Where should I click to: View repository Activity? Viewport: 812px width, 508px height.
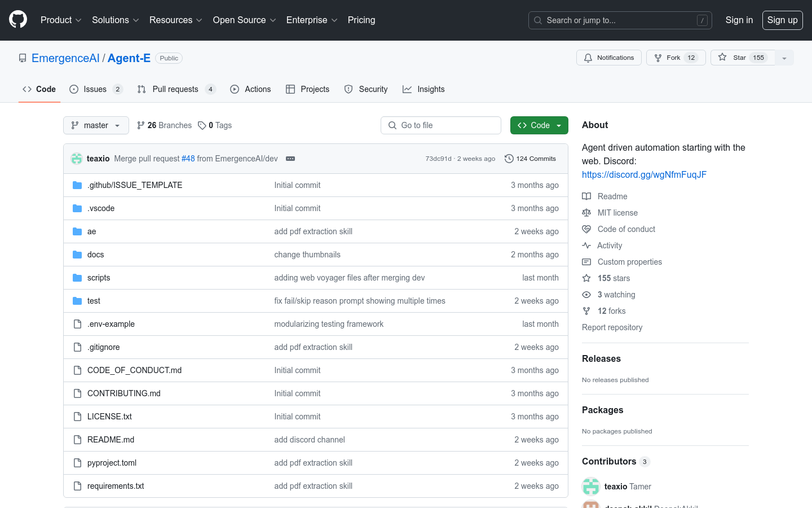602,246
